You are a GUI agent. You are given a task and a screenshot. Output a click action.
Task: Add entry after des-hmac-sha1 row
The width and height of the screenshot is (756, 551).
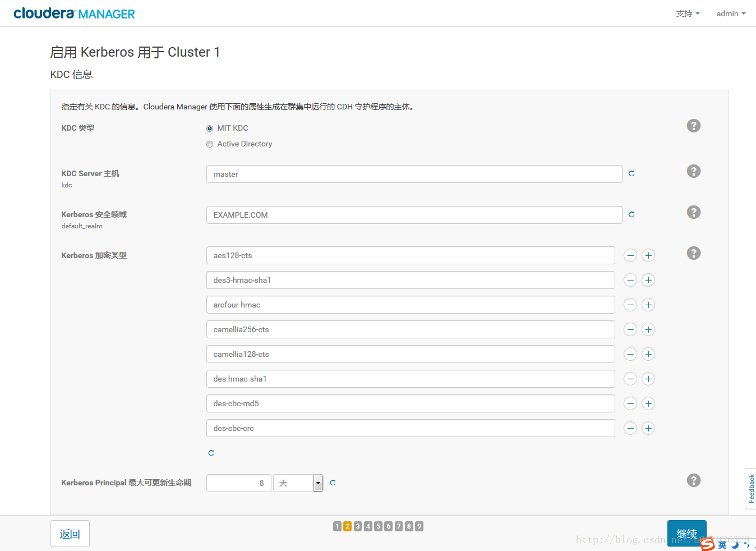coord(648,379)
